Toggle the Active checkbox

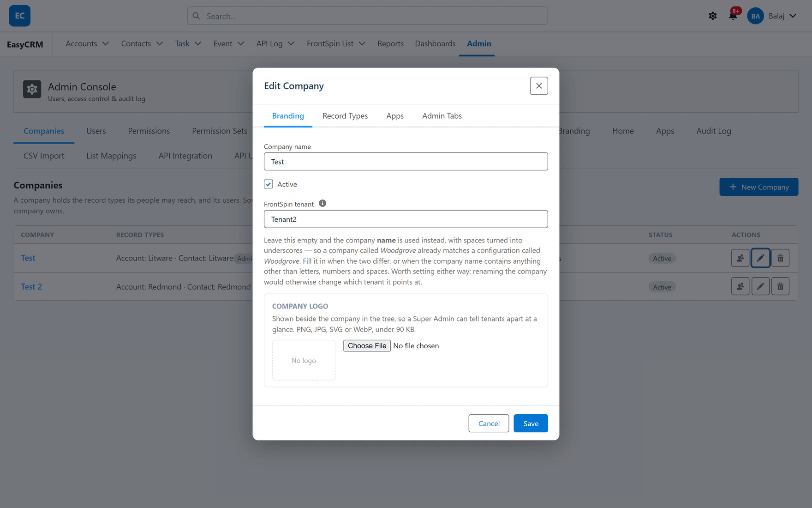click(x=269, y=184)
